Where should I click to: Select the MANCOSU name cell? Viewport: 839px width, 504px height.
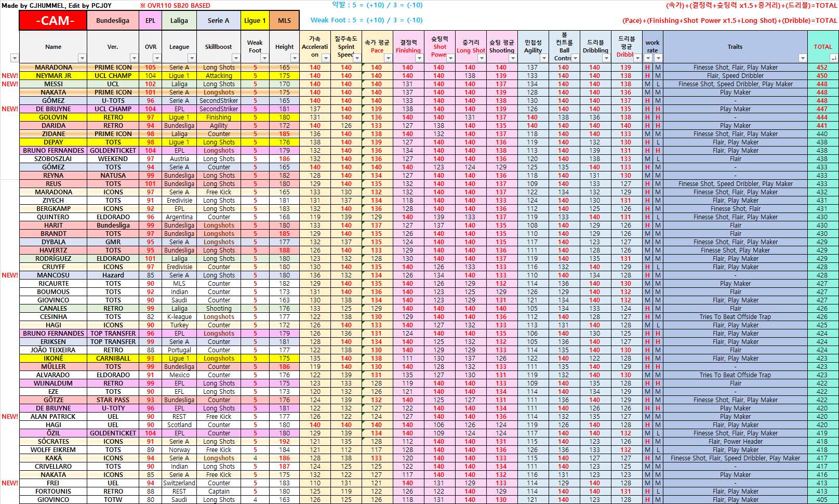click(53, 275)
